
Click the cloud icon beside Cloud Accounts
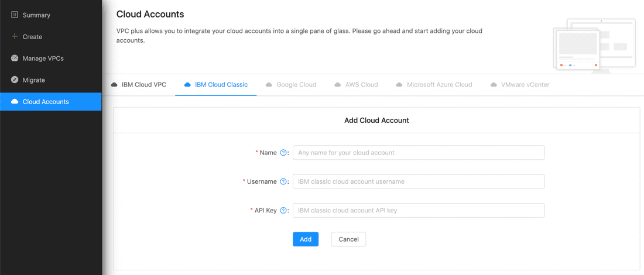click(15, 102)
